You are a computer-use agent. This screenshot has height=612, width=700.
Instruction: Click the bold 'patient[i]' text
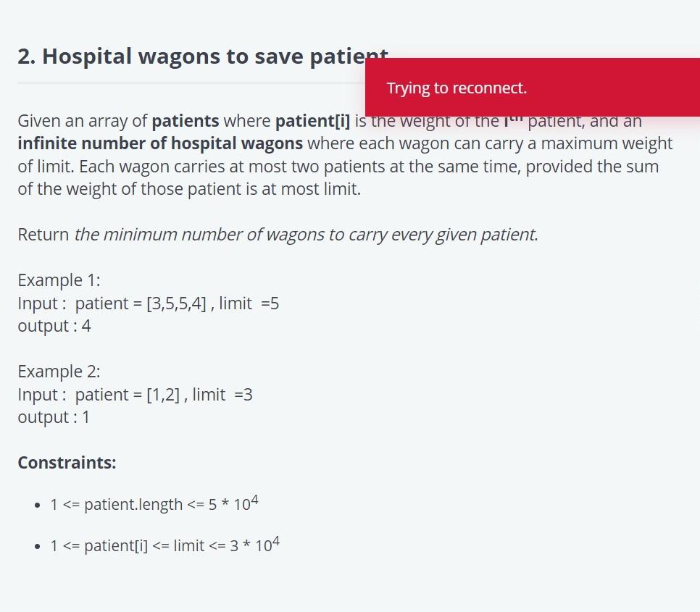click(312, 121)
